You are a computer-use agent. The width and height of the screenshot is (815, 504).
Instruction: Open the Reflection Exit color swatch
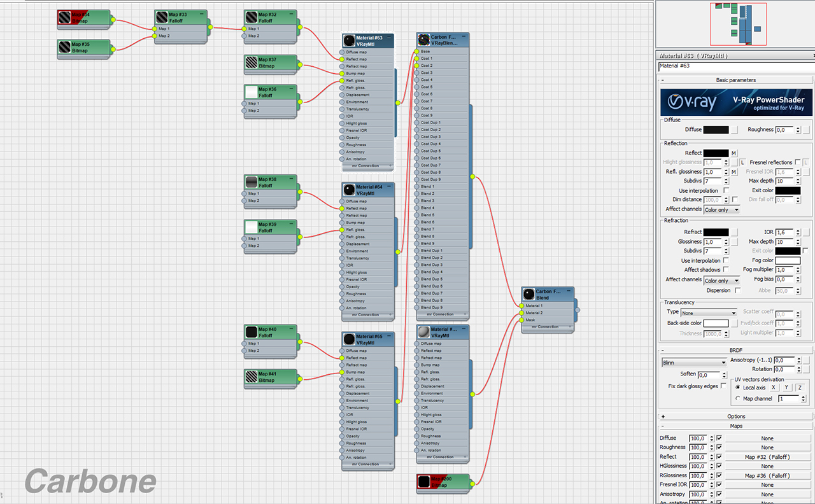pos(788,190)
